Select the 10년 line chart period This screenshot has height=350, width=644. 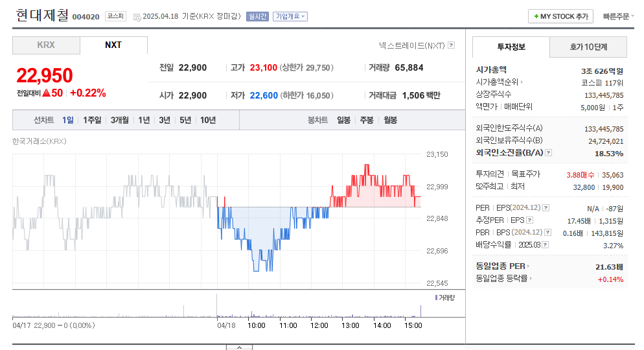(x=208, y=120)
